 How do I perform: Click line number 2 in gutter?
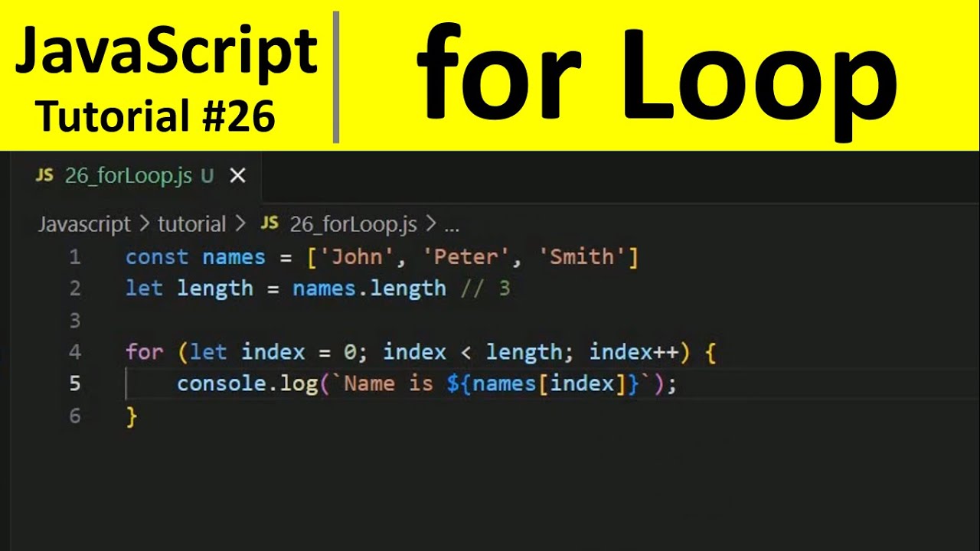(x=75, y=289)
